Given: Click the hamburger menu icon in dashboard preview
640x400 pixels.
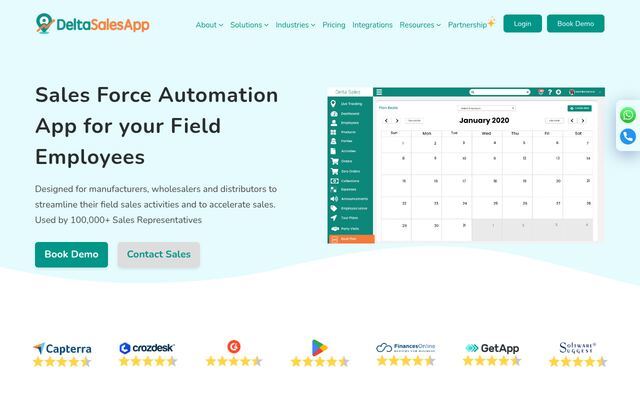Looking at the screenshot, I should [x=379, y=92].
